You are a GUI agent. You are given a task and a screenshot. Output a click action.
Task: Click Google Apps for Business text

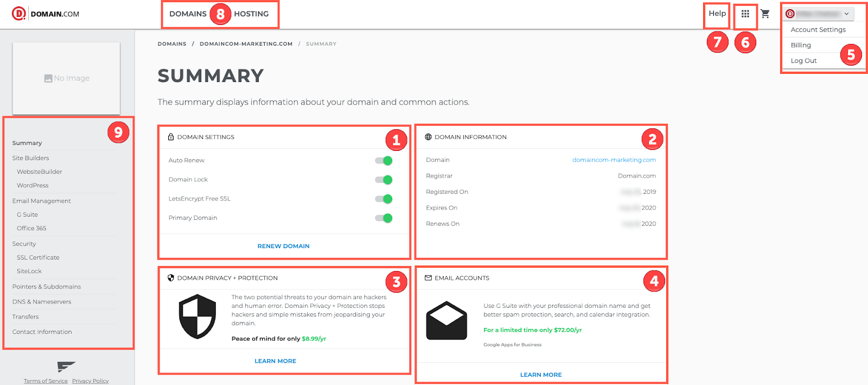pos(512,345)
